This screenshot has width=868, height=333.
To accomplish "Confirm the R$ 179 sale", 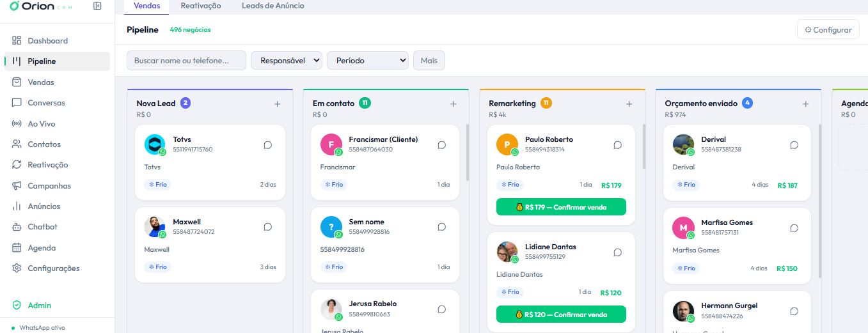I will point(561,207).
